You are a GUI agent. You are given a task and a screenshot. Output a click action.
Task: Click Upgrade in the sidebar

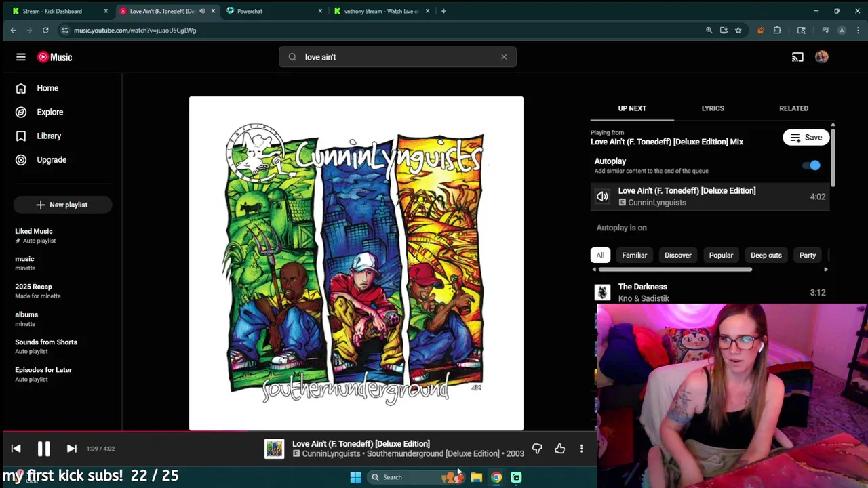click(x=52, y=159)
